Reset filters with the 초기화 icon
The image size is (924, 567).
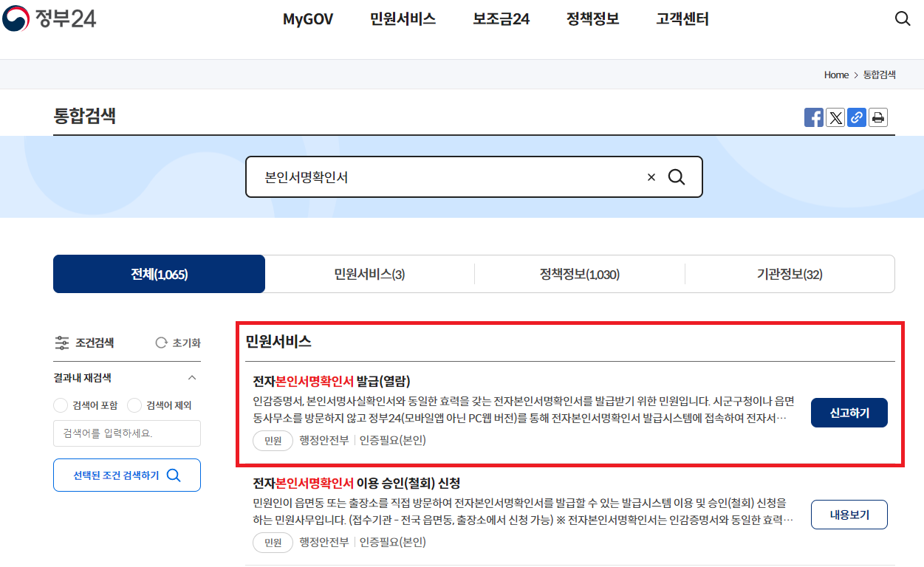(x=161, y=342)
